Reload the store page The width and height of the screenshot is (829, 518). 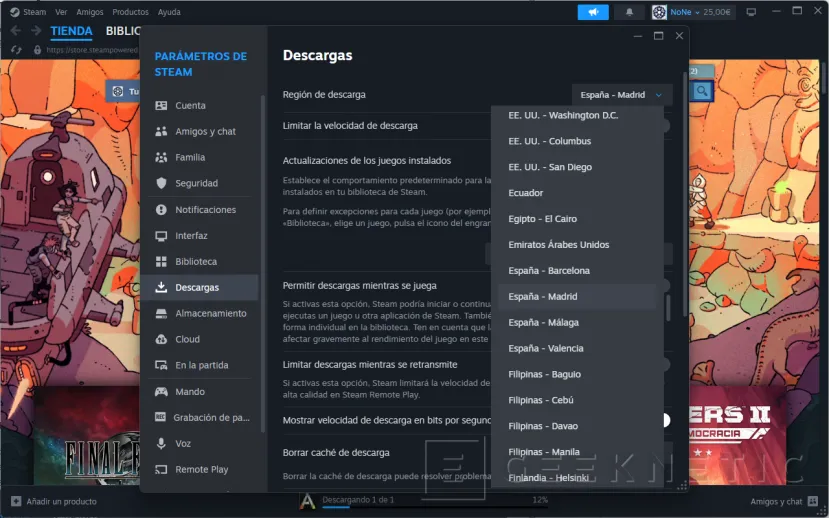[x=16, y=50]
